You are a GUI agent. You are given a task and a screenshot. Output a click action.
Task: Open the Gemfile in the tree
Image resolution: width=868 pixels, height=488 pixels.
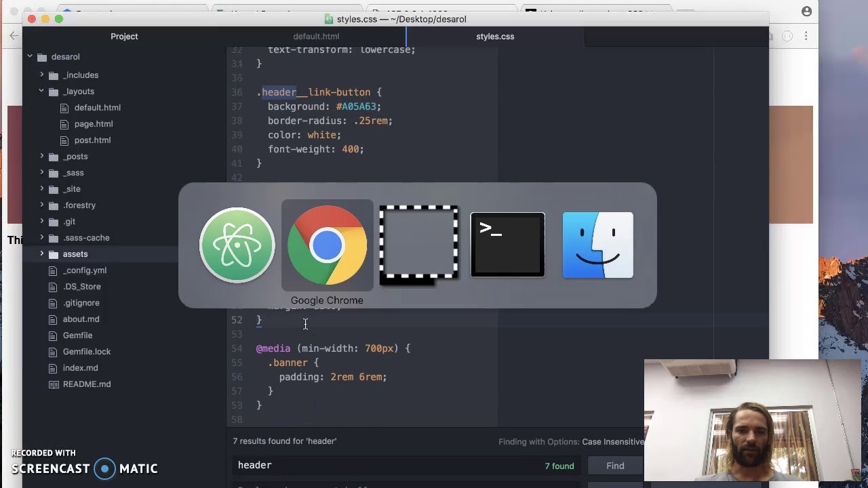77,335
